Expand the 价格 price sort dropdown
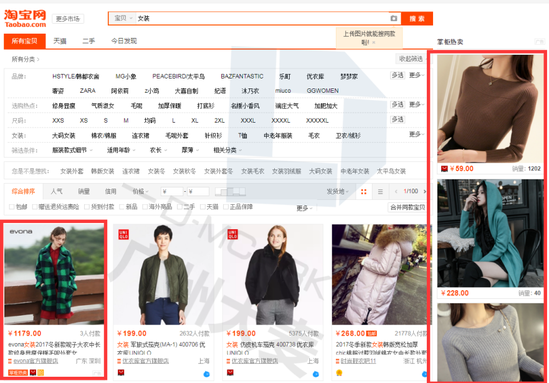 point(140,192)
